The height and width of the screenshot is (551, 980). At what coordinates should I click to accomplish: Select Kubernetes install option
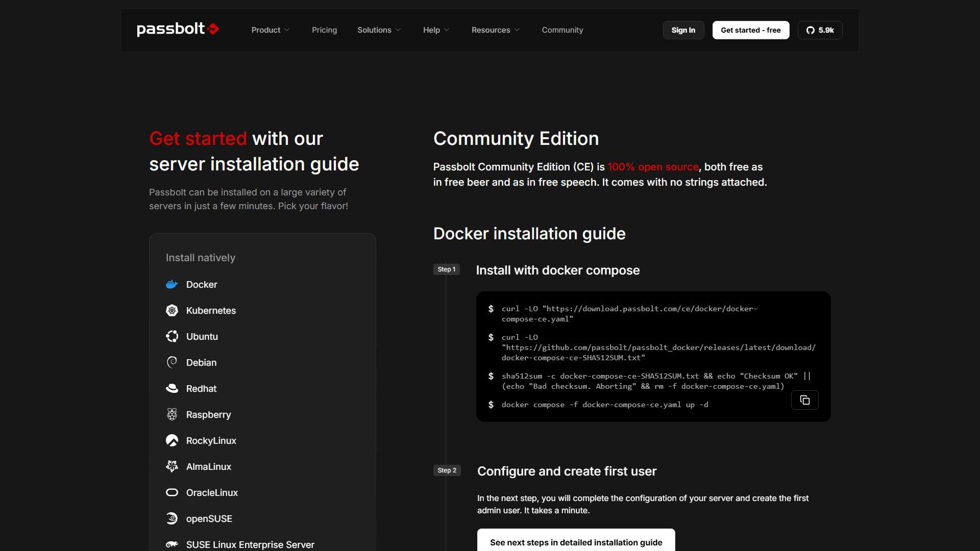211,311
